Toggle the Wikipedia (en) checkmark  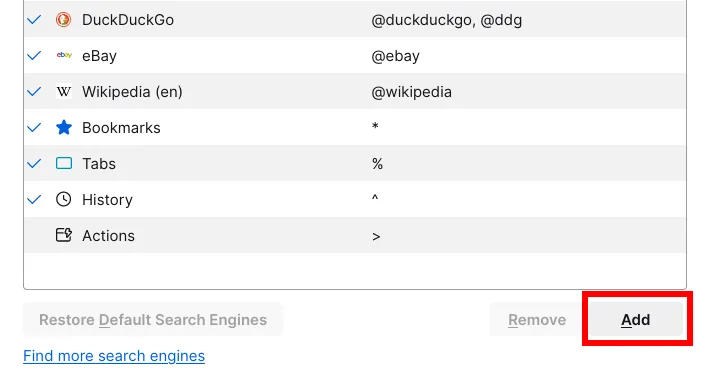point(34,91)
